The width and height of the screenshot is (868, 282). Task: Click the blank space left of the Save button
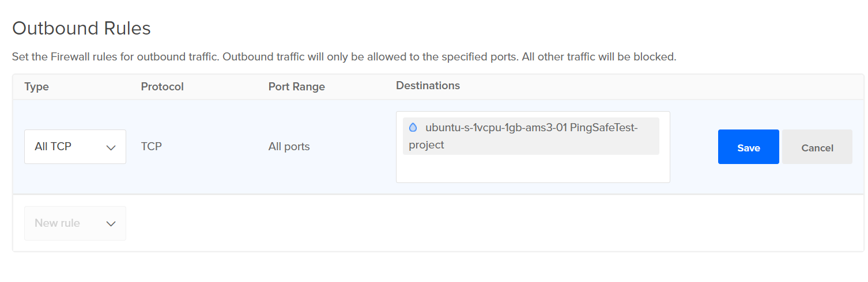(x=693, y=147)
